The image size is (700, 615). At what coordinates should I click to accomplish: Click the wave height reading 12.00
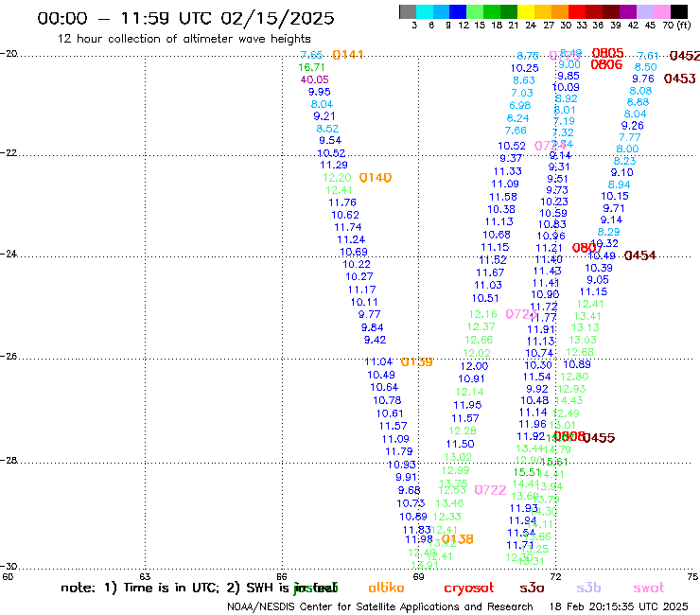coord(474,366)
